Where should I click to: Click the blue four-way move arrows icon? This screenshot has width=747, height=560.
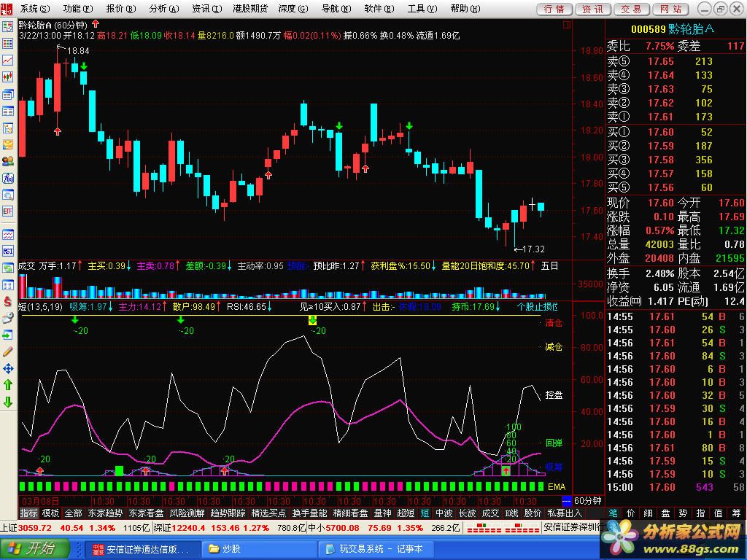pos(7,368)
